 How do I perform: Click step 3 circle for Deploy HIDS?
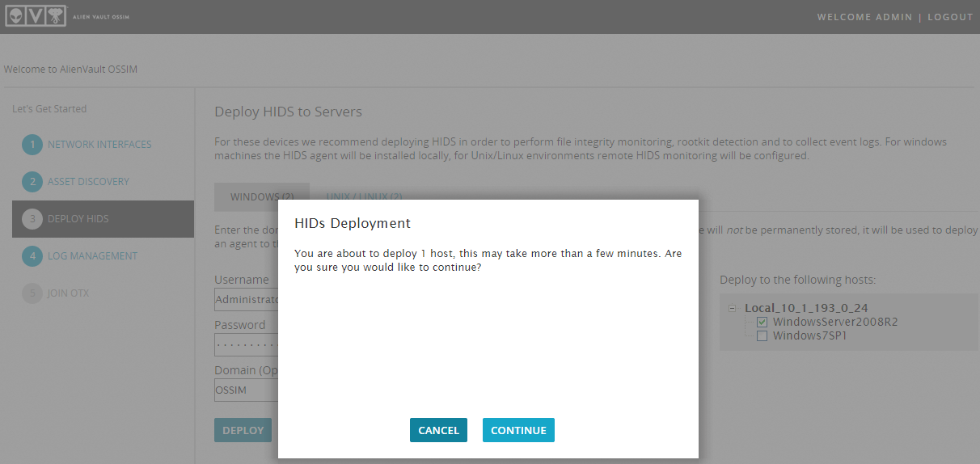(32, 219)
